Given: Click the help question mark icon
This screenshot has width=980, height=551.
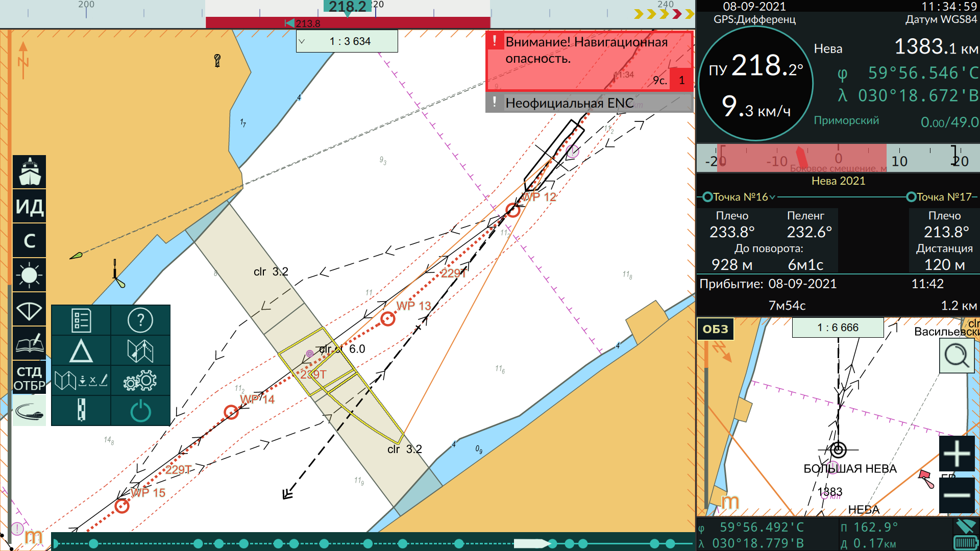Looking at the screenshot, I should 140,320.
